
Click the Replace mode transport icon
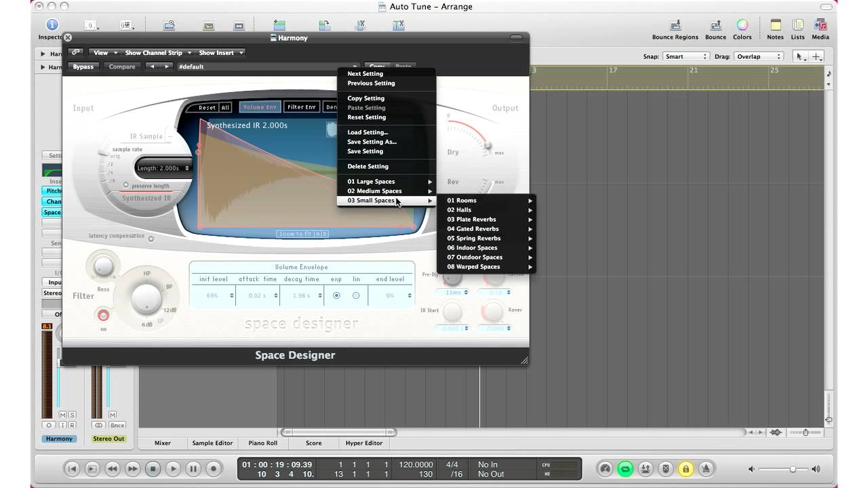pos(666,468)
